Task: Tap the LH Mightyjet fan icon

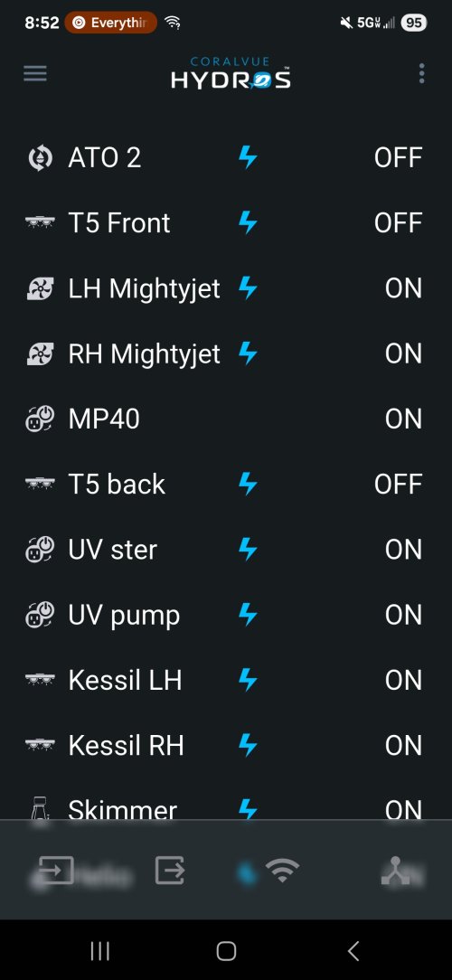Action: pos(40,288)
